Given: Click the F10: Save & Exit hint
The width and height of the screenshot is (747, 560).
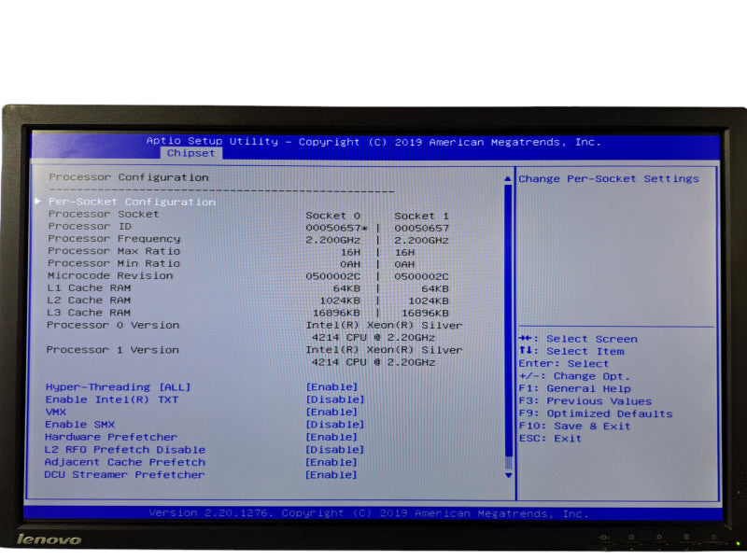Looking at the screenshot, I should [574, 427].
